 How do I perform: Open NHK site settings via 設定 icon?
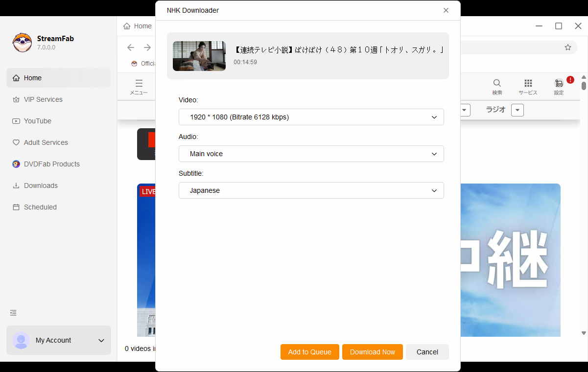pos(559,87)
